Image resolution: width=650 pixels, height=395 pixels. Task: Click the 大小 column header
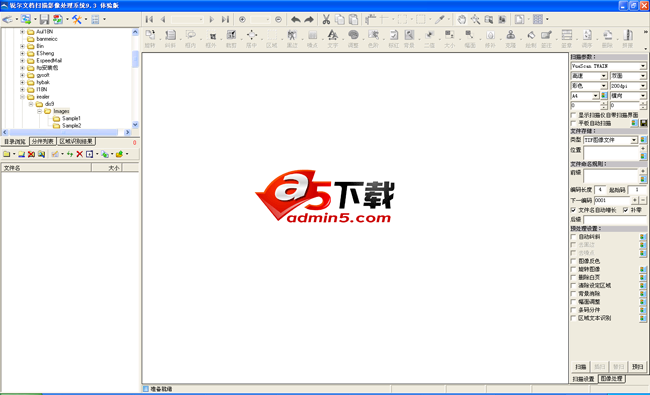pyautogui.click(x=107, y=167)
